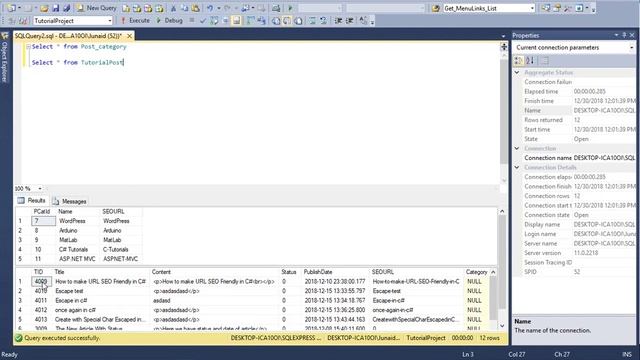Toggle auto-hide pin on Properties panel
Screen dimensions: 640x360
(x=624, y=36)
